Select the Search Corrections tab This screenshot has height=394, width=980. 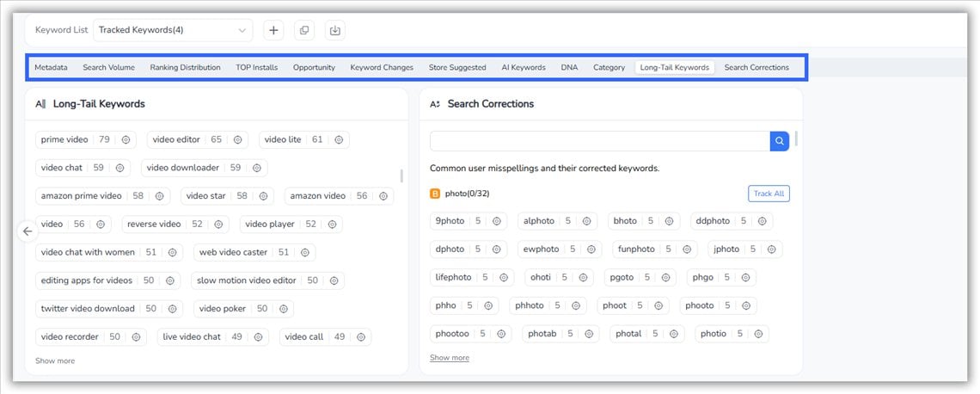click(756, 68)
